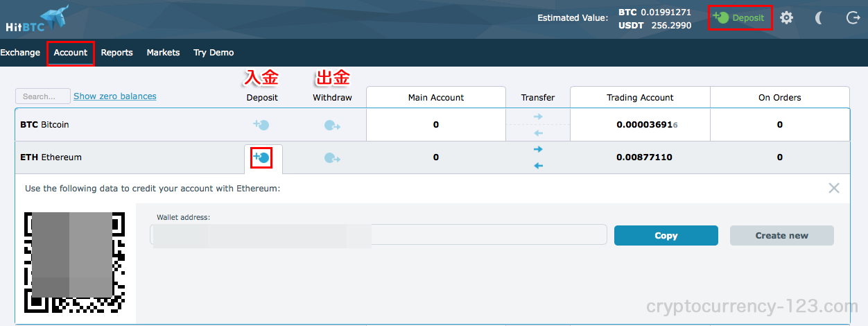The width and height of the screenshot is (868, 326).
Task: Click Transfer column header
Action: [538, 98]
